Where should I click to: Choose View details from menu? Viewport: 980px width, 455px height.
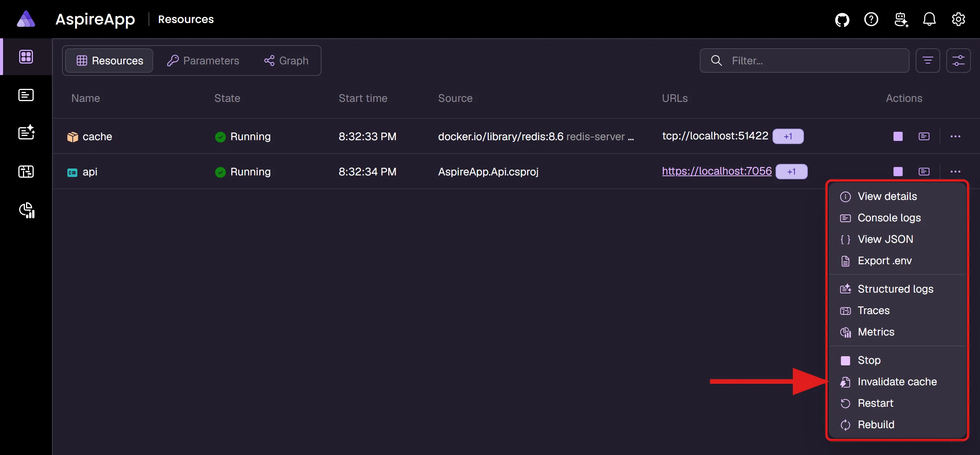pyautogui.click(x=897, y=196)
